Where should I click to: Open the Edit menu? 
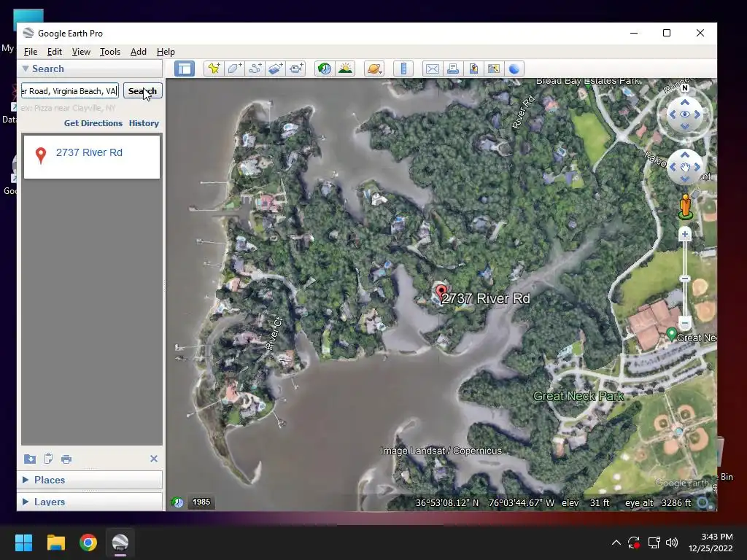click(x=54, y=52)
